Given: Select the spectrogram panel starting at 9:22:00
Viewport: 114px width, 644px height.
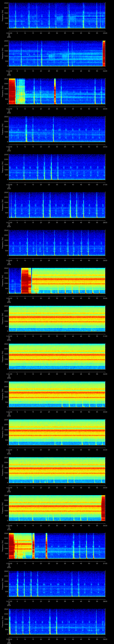Looking at the screenshot, I should tap(57, 16).
